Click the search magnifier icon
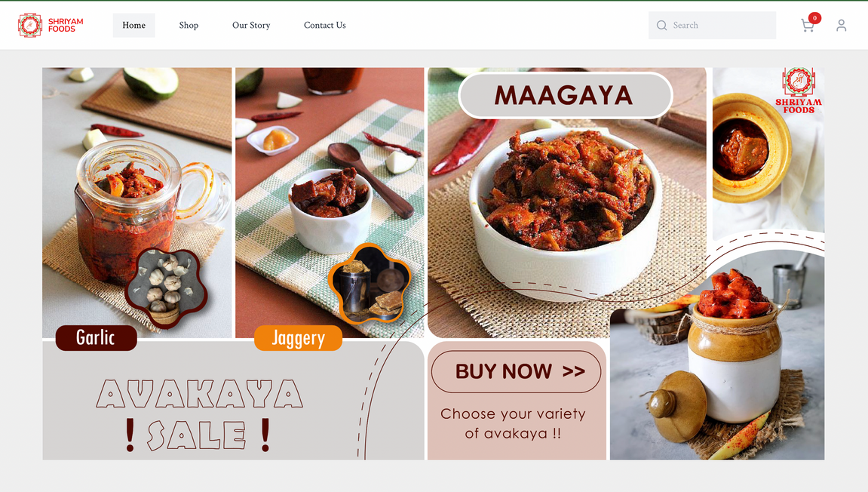This screenshot has width=868, height=492. coord(661,26)
